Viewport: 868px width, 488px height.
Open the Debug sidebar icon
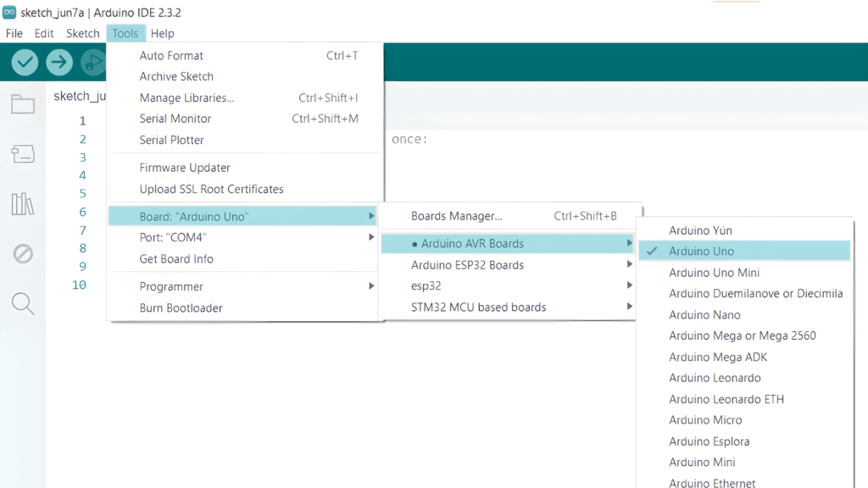tap(23, 253)
